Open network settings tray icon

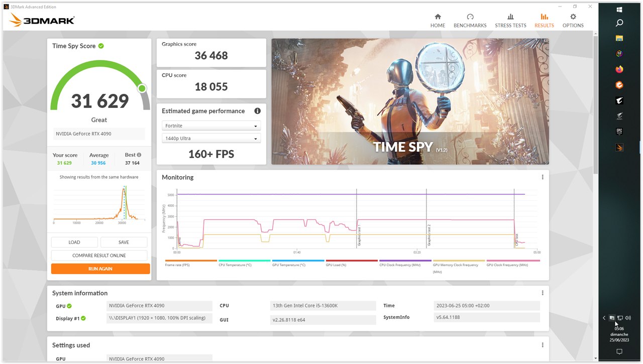point(620,318)
